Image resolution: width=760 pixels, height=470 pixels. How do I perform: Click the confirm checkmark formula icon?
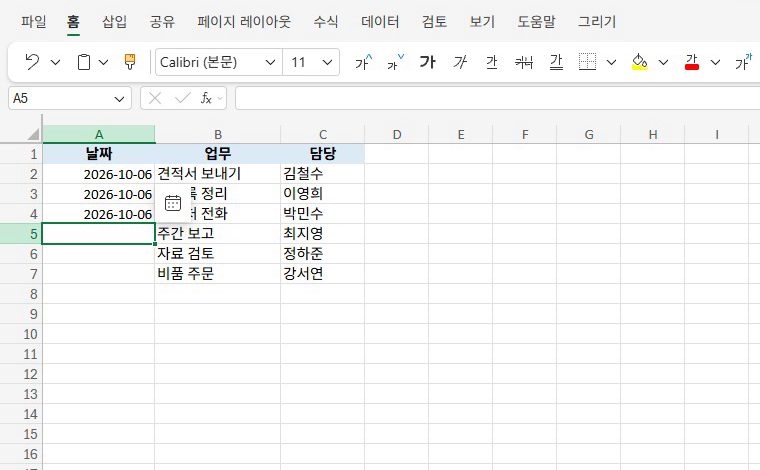point(182,98)
